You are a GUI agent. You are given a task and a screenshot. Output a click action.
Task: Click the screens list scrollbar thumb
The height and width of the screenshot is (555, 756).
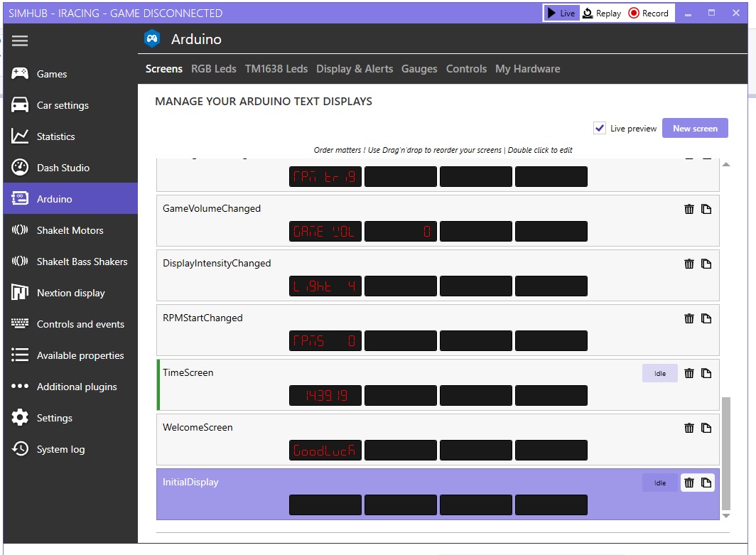point(726,453)
